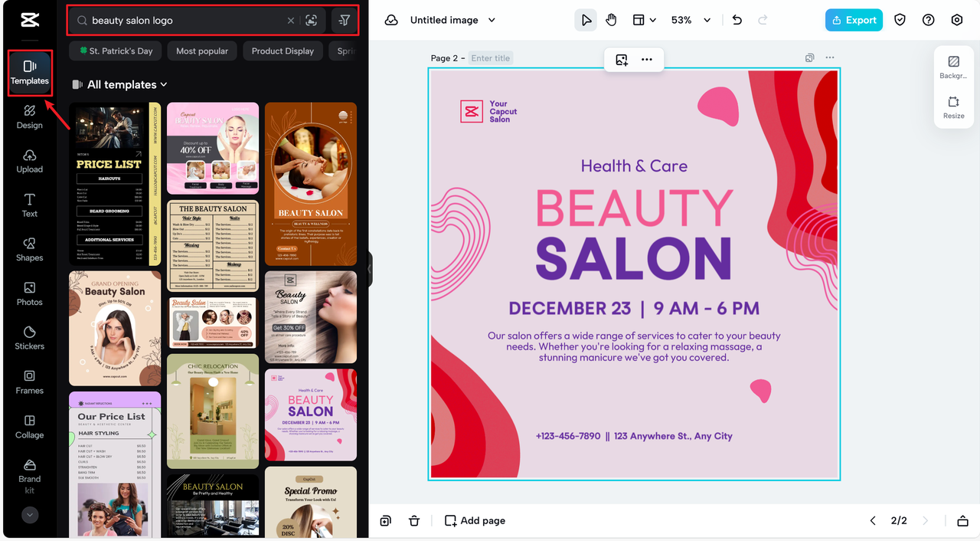This screenshot has width=980, height=541.
Task: Click the Page 2 title field
Action: click(491, 58)
